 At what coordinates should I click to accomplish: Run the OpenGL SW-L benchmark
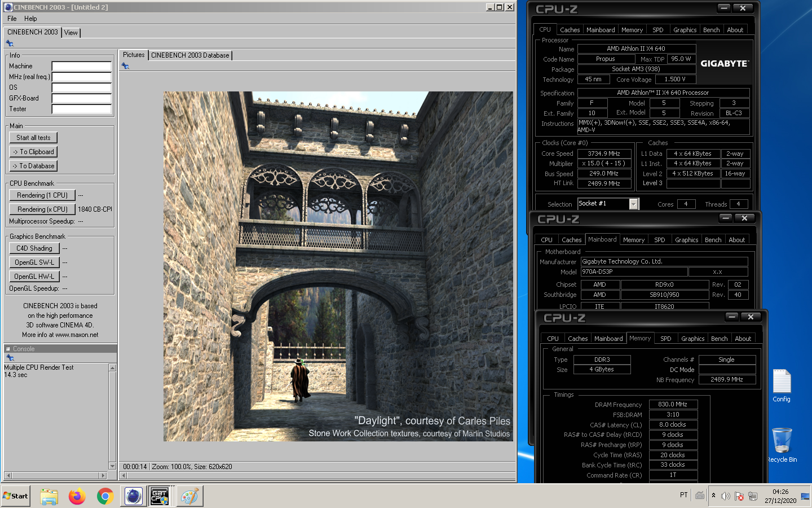click(34, 262)
